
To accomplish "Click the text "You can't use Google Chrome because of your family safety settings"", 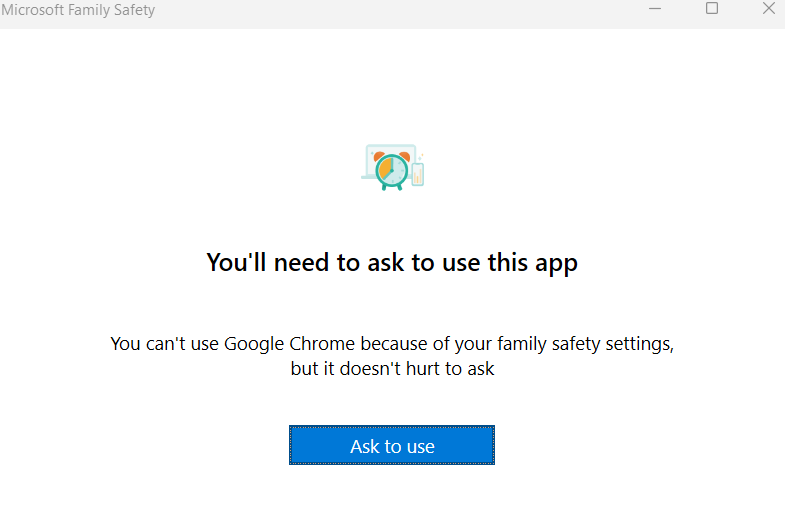I will click(x=391, y=344).
